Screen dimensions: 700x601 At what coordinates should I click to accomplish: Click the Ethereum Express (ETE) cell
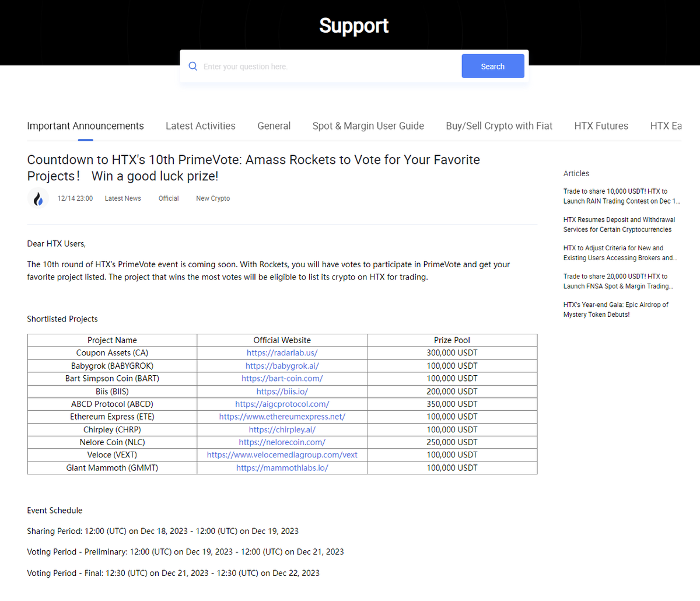[112, 417]
